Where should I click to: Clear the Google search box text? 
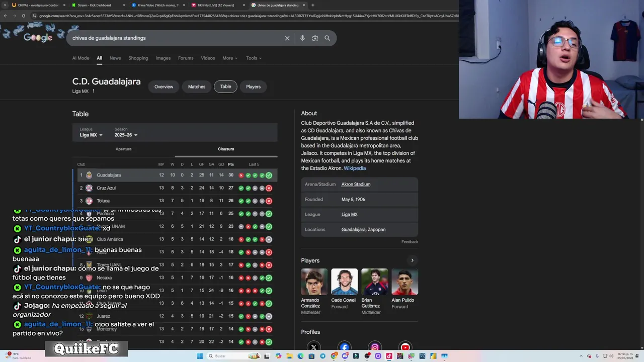coord(287,38)
